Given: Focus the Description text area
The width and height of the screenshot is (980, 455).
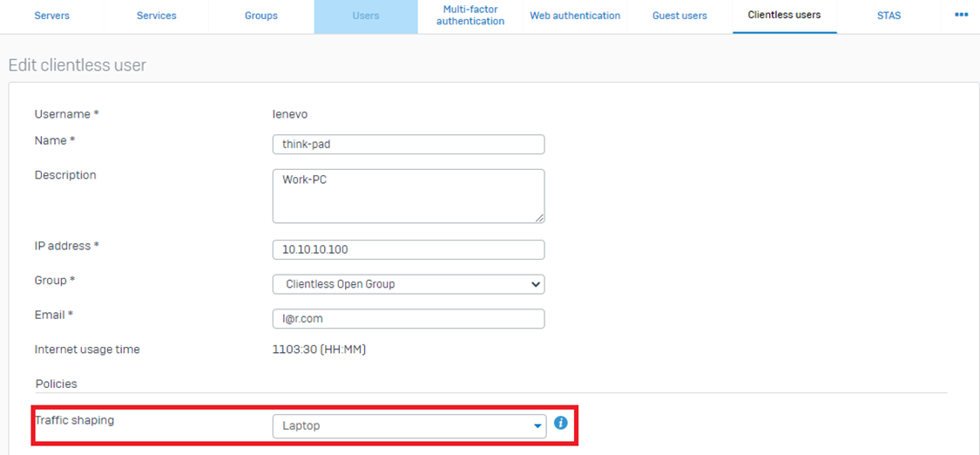Looking at the screenshot, I should coord(409,195).
